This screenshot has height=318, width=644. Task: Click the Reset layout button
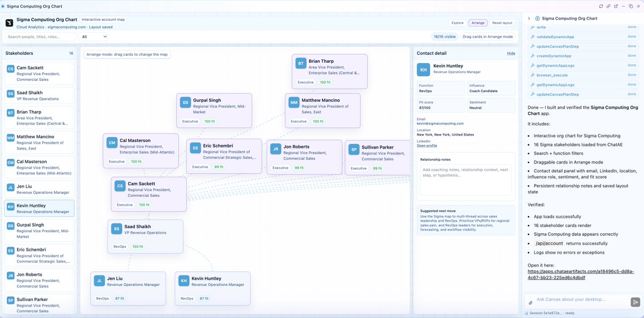(x=502, y=23)
